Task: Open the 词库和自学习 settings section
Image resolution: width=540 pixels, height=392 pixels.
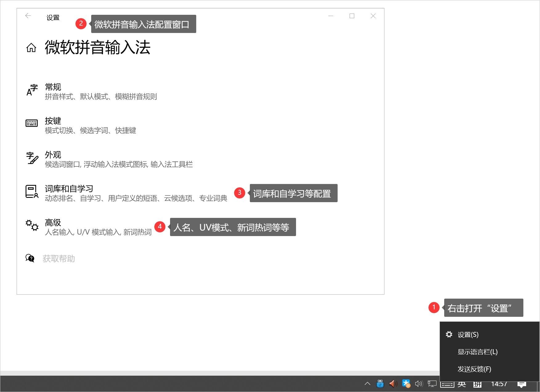Action: click(69, 189)
